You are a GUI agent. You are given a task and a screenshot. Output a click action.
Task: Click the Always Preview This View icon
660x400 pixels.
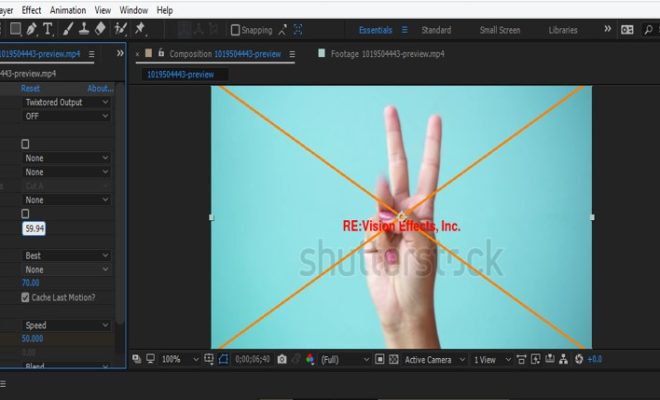pyautogui.click(x=136, y=359)
